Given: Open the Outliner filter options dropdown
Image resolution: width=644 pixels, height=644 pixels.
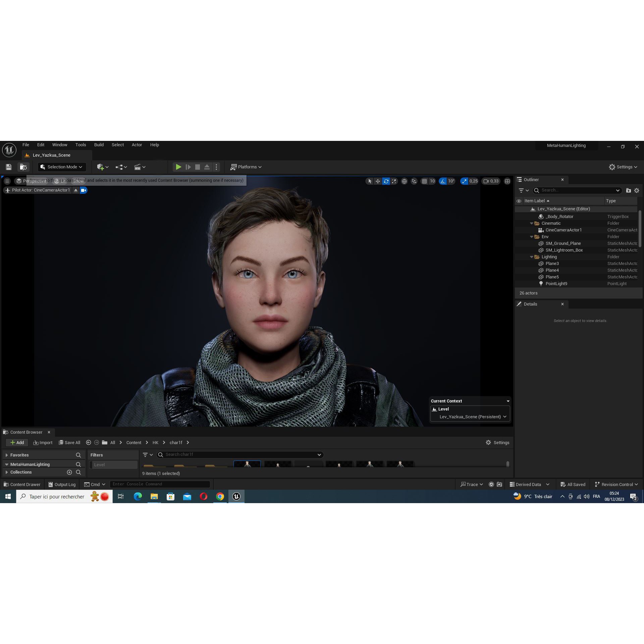Looking at the screenshot, I should 524,190.
